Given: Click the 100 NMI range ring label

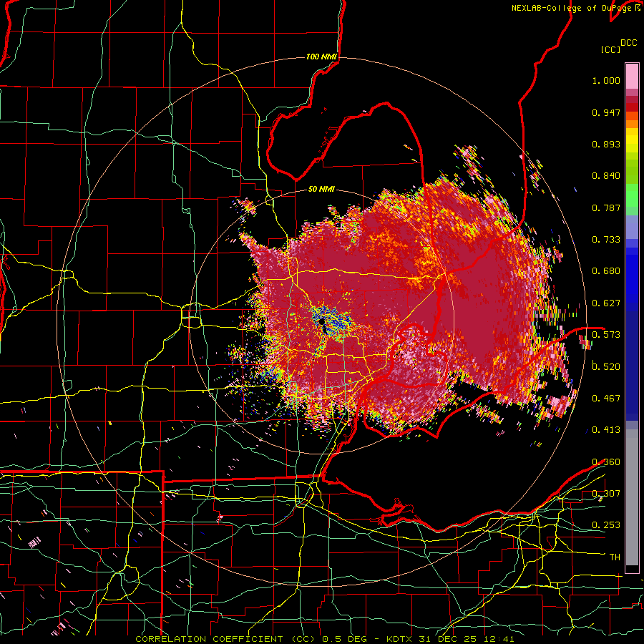Looking at the screenshot, I should [x=321, y=57].
